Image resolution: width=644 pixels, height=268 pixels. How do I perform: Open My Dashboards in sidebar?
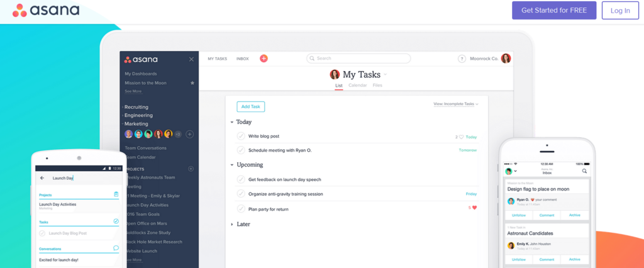(x=141, y=74)
